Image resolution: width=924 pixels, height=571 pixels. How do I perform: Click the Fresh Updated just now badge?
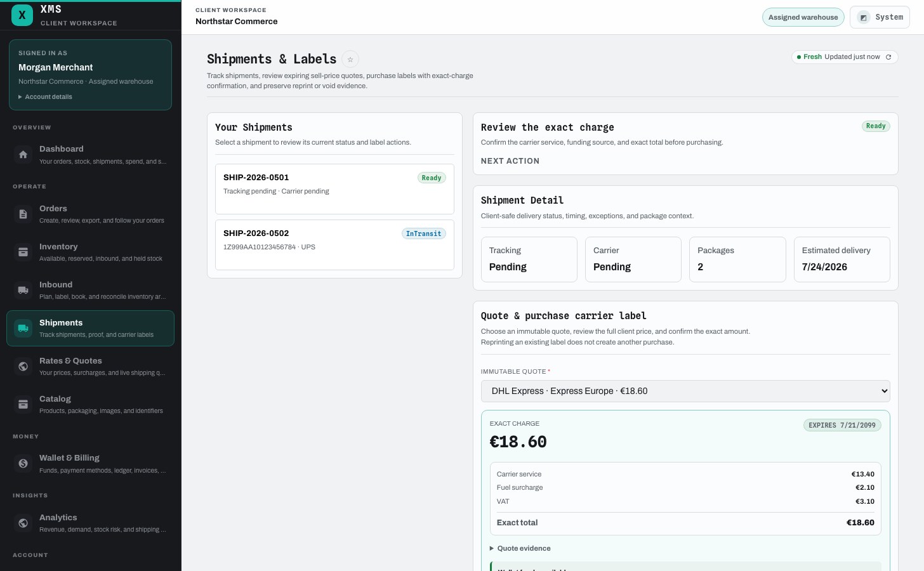point(845,57)
